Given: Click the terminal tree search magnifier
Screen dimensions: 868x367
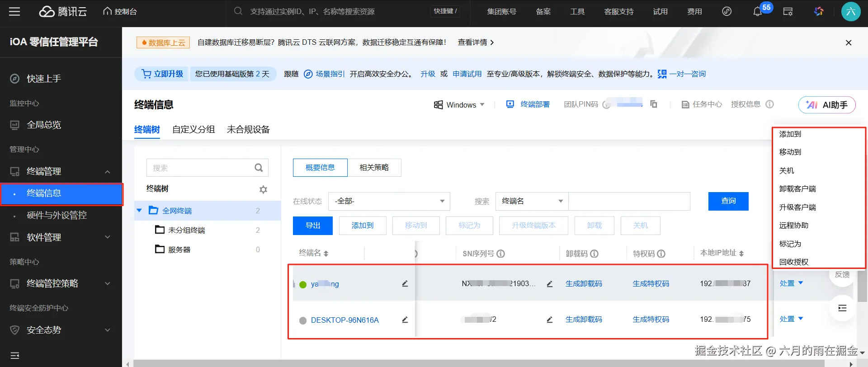Looking at the screenshot, I should point(259,168).
